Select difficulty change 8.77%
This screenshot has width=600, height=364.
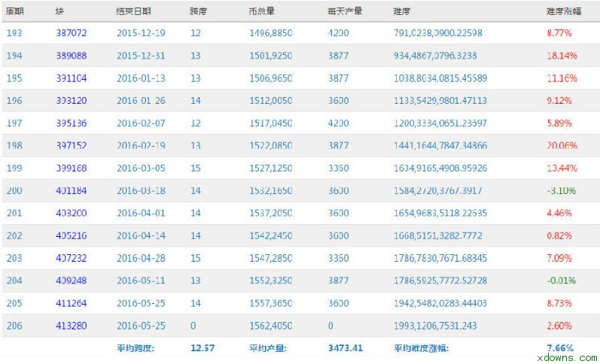[559, 33]
